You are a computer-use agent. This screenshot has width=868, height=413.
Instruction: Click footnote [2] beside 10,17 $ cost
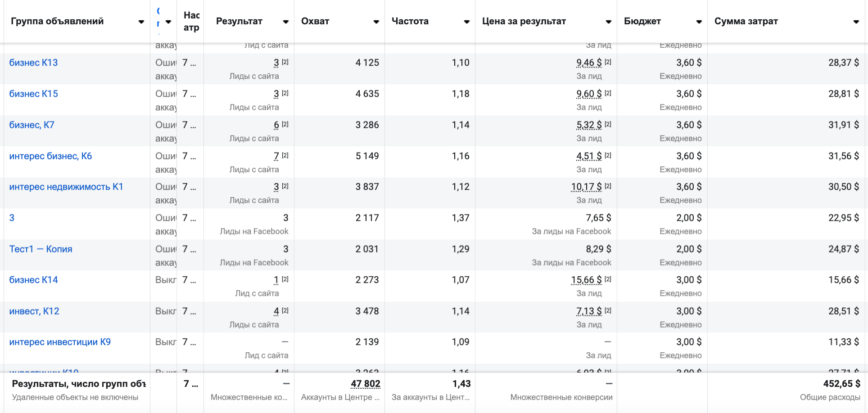608,186
